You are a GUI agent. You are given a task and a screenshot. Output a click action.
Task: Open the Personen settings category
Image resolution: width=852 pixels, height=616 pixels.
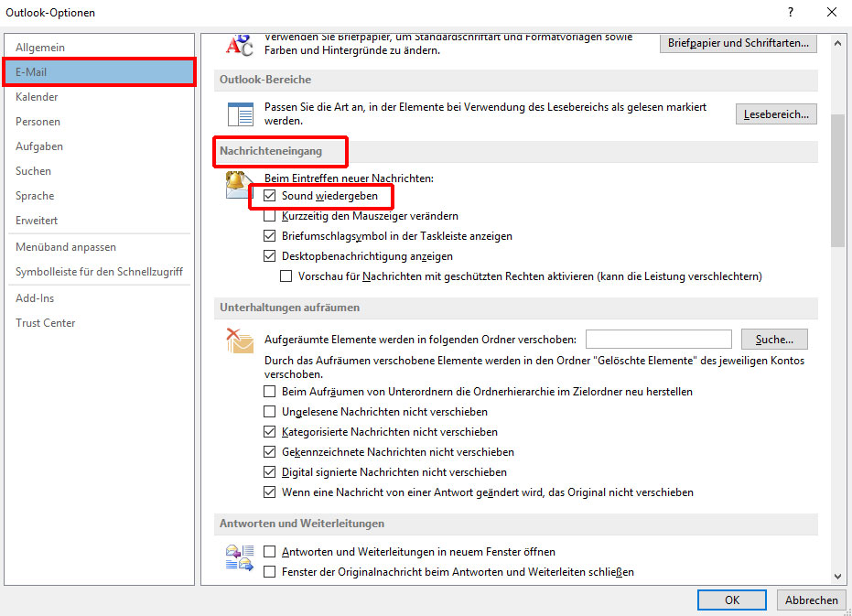[100, 121]
